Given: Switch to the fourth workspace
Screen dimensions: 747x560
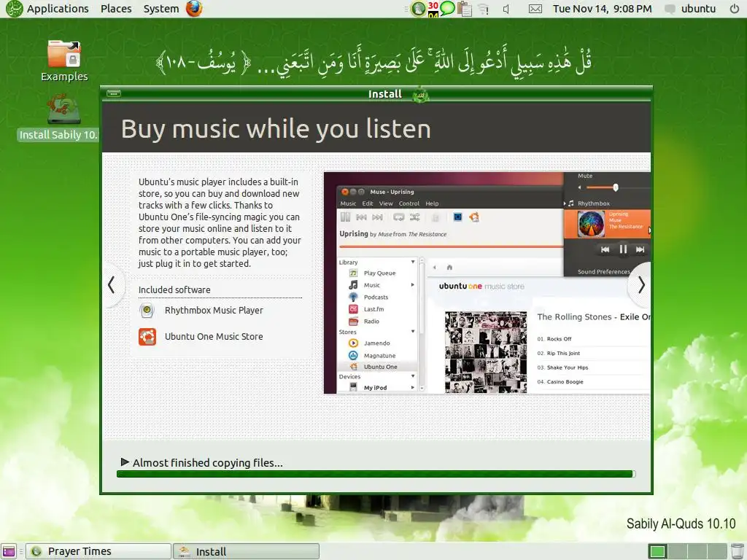Looking at the screenshot, I should coord(716,551).
